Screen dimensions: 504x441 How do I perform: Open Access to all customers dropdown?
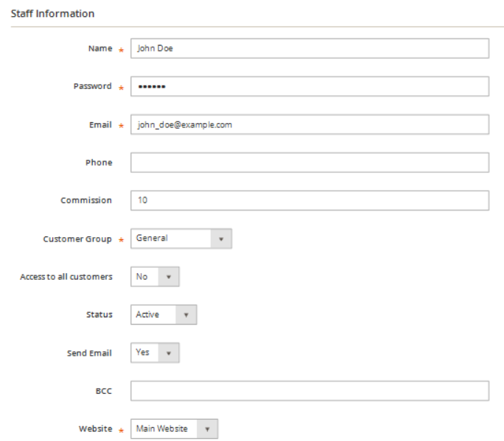coord(155,277)
